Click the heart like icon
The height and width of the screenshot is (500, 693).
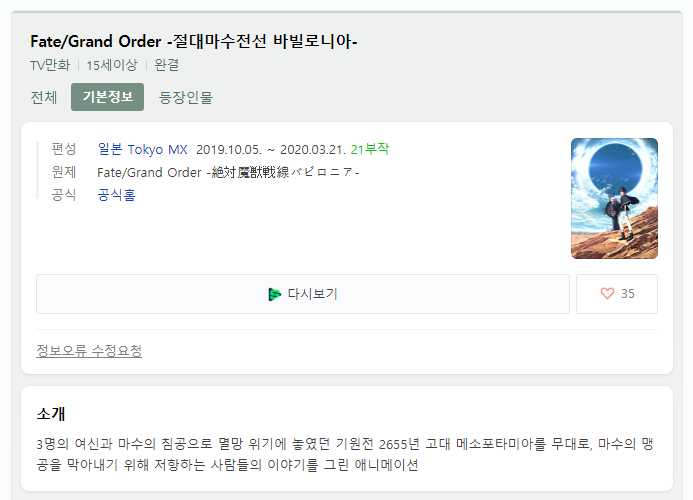point(607,293)
